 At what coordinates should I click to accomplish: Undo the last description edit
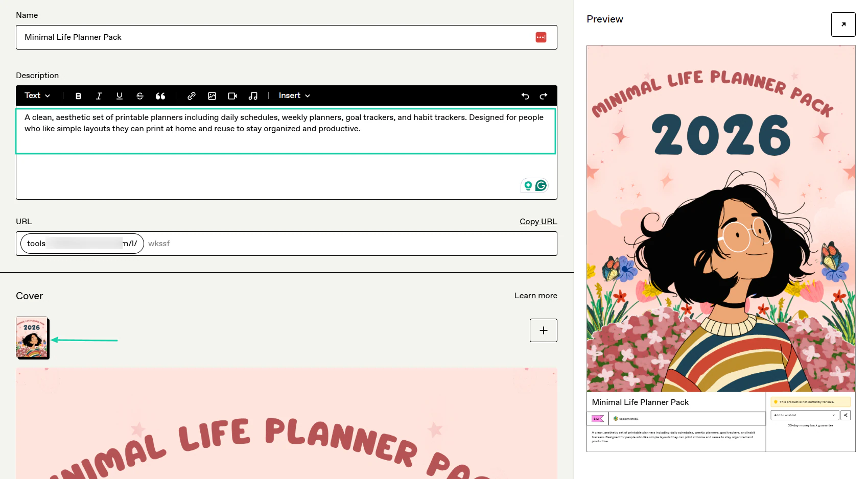click(525, 96)
